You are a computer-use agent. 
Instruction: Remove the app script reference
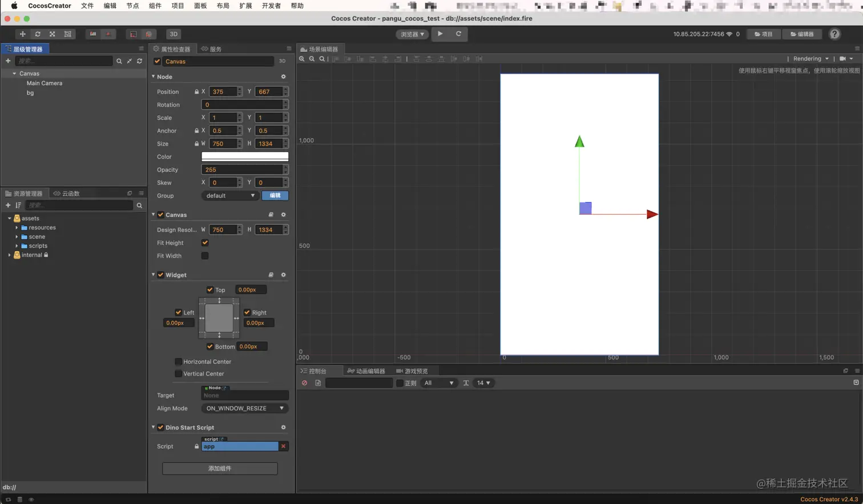click(283, 446)
